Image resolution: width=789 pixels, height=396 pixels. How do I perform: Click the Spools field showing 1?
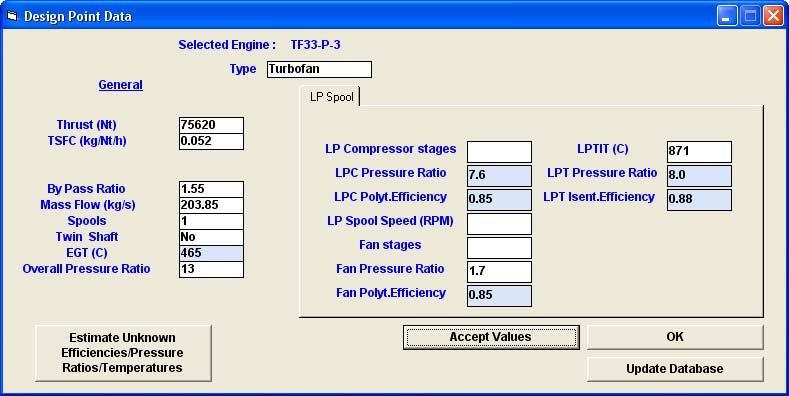[x=211, y=221]
